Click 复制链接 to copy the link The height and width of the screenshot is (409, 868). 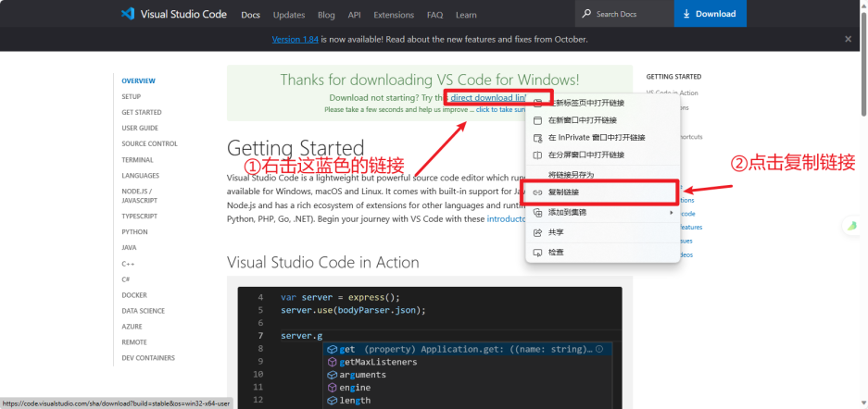point(602,192)
